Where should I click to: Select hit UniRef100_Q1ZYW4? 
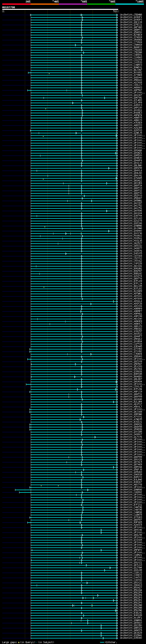click(x=131, y=567)
